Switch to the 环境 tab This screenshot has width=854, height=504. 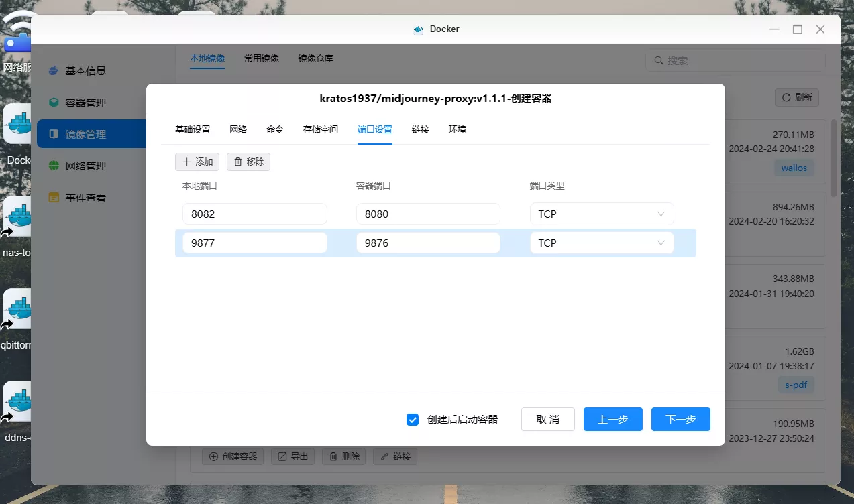coord(458,129)
